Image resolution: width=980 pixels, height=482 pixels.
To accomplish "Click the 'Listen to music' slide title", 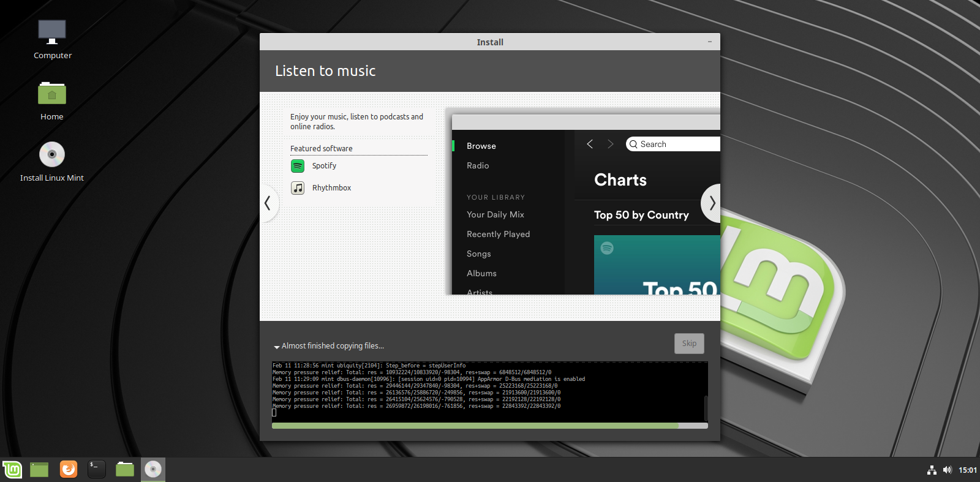I will 325,71.
